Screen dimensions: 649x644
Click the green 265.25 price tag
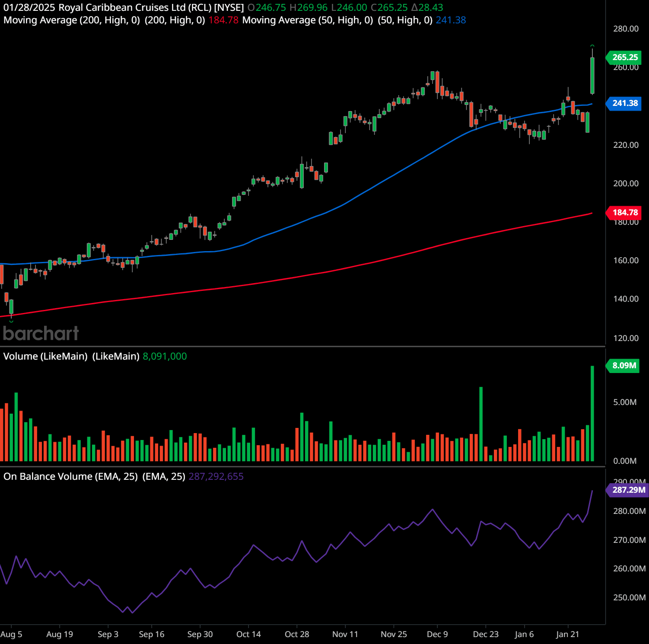point(624,57)
